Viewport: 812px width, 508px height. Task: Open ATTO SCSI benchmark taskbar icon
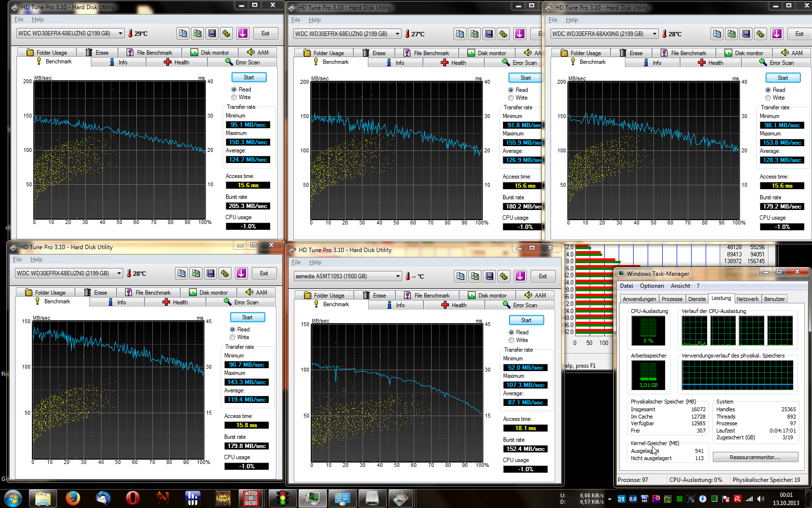click(x=251, y=498)
